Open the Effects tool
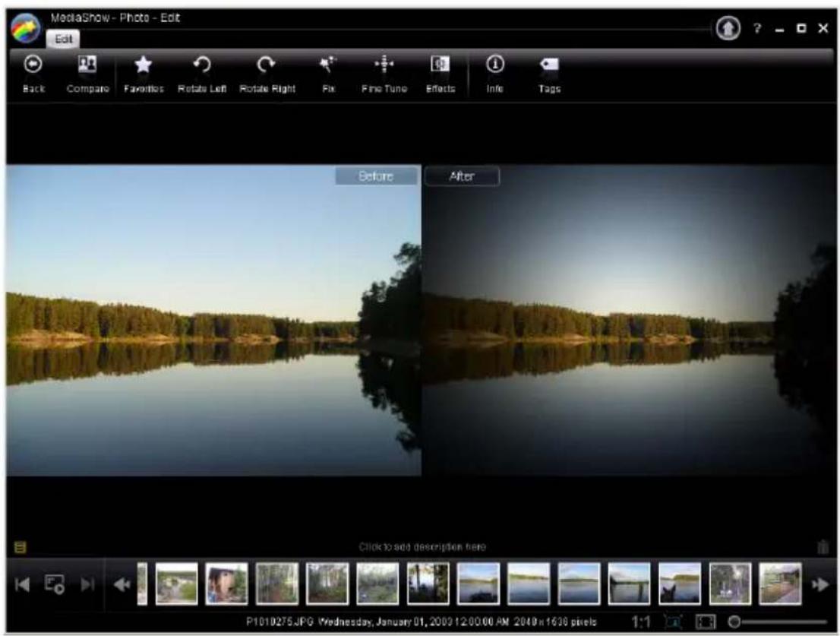The height and width of the screenshot is (636, 840). tap(441, 74)
